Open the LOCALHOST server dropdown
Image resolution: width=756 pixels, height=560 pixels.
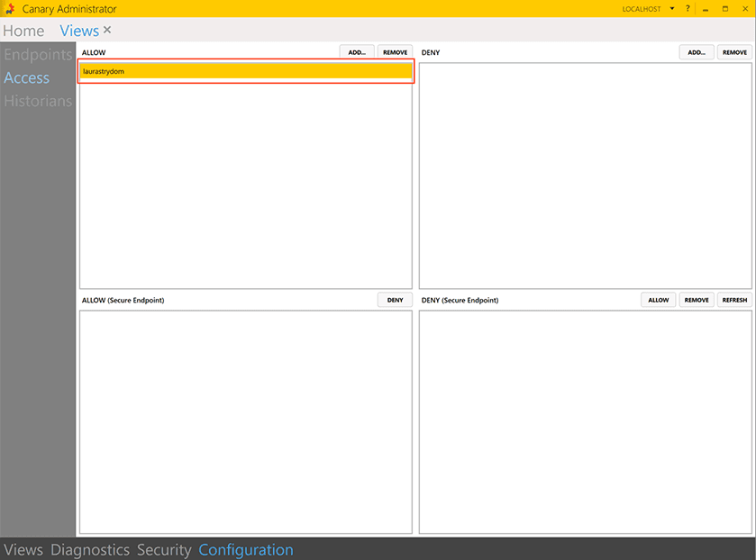click(x=672, y=9)
